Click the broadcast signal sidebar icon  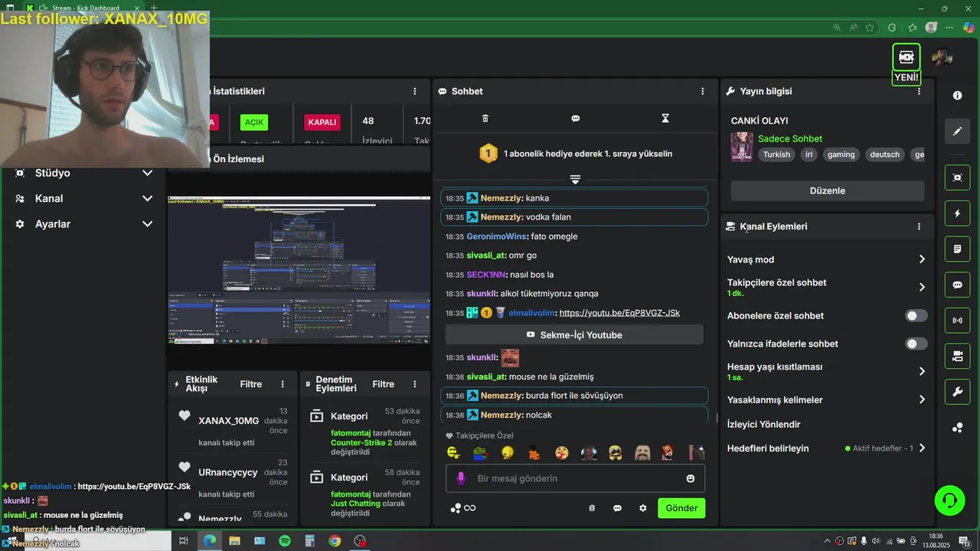pos(957,320)
